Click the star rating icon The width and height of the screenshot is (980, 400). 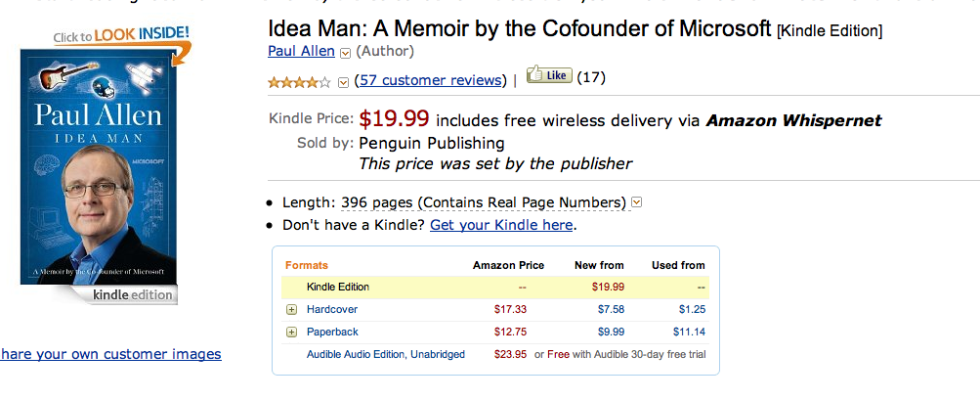(x=300, y=81)
